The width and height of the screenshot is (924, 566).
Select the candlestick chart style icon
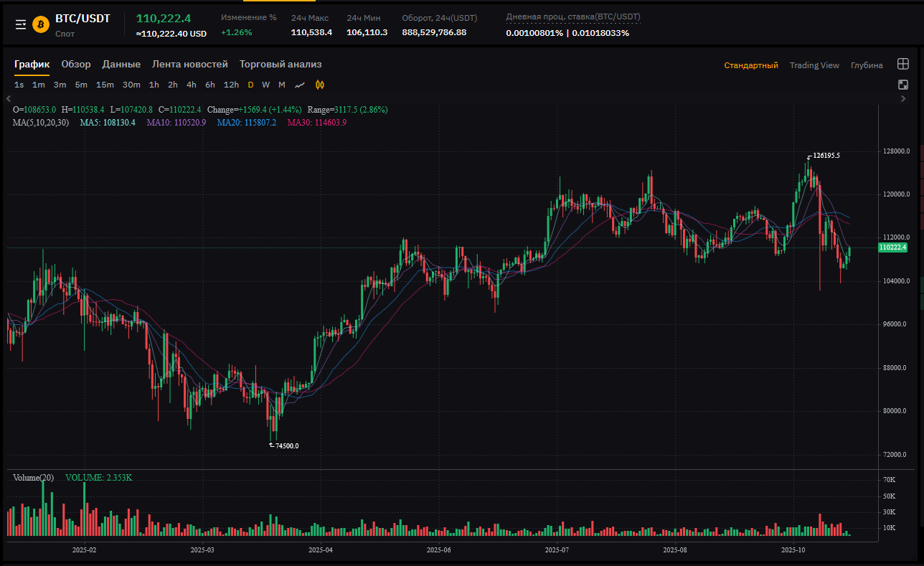tap(320, 85)
